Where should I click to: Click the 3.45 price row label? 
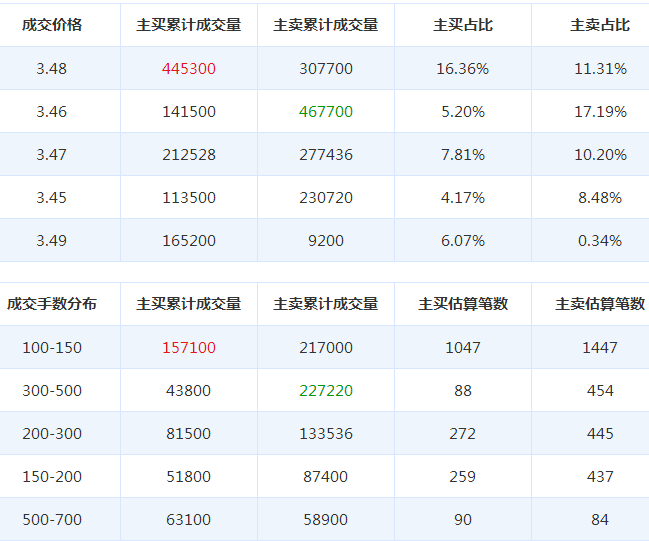tap(52, 198)
